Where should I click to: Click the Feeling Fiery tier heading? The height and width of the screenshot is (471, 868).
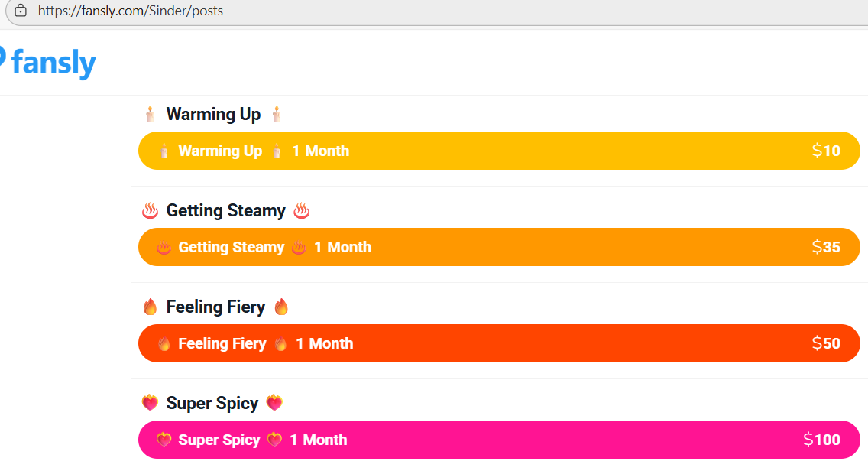pyautogui.click(x=215, y=307)
